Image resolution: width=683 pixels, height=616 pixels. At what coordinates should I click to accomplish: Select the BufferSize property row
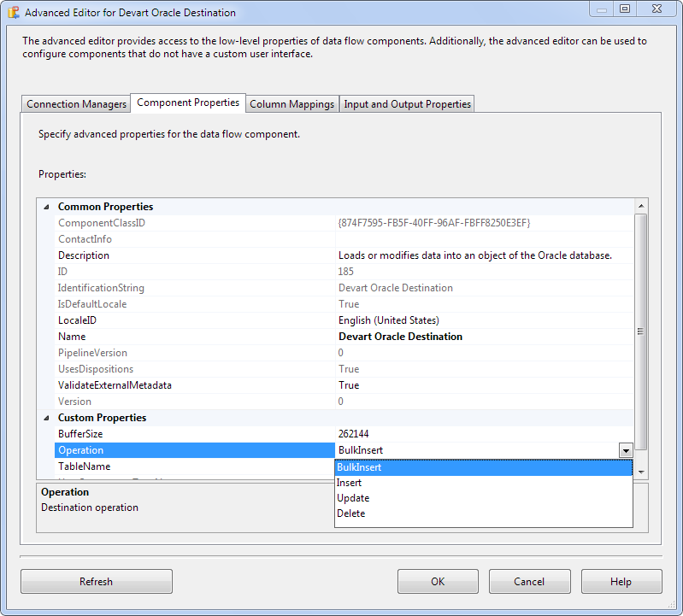(344, 434)
